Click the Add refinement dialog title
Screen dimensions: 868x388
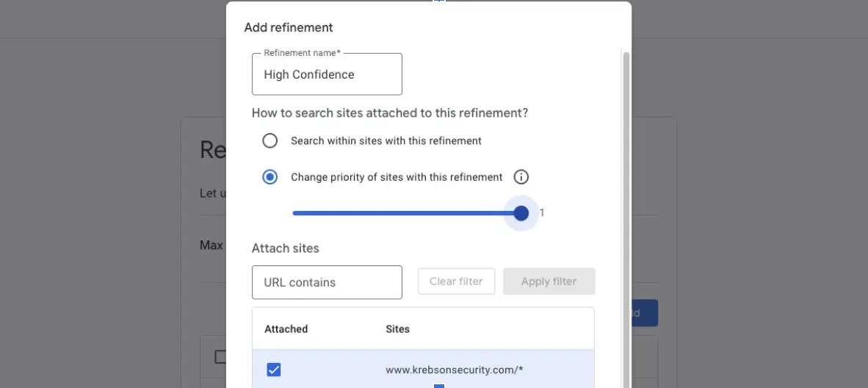[x=289, y=27]
